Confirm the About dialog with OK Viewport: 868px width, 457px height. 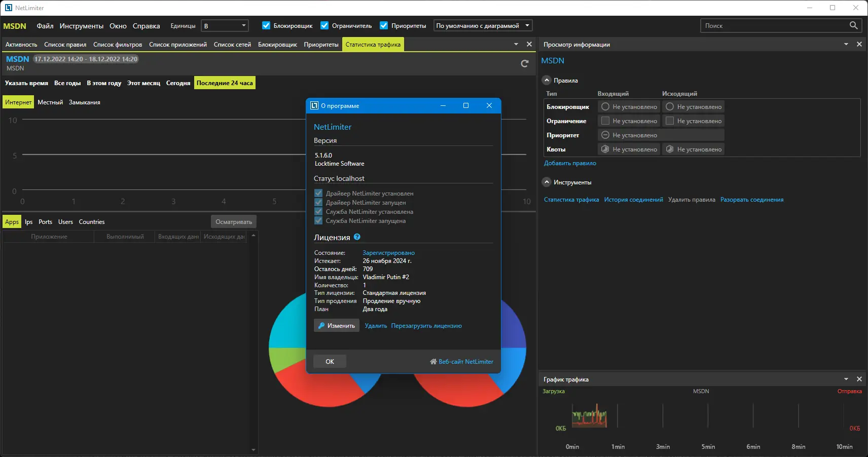pos(330,361)
